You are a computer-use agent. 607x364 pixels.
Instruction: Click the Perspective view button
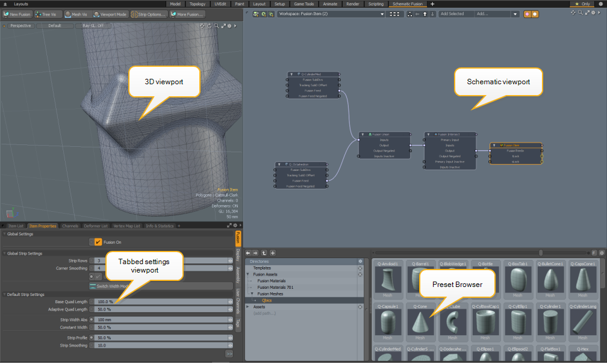pyautogui.click(x=20, y=26)
